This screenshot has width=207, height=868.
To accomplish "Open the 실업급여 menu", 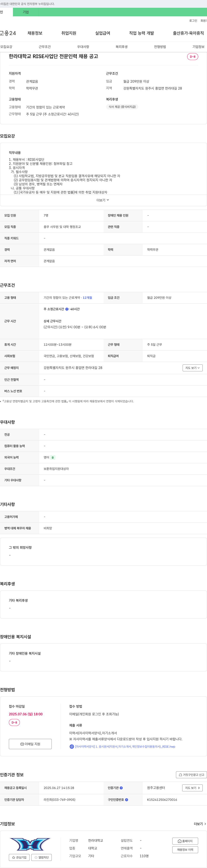I will (103, 33).
